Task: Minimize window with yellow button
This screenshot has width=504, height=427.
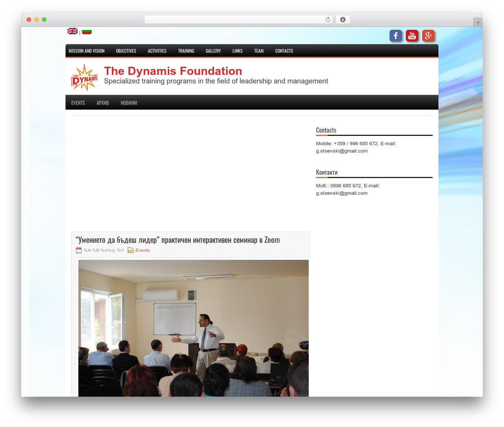Action: click(x=36, y=20)
